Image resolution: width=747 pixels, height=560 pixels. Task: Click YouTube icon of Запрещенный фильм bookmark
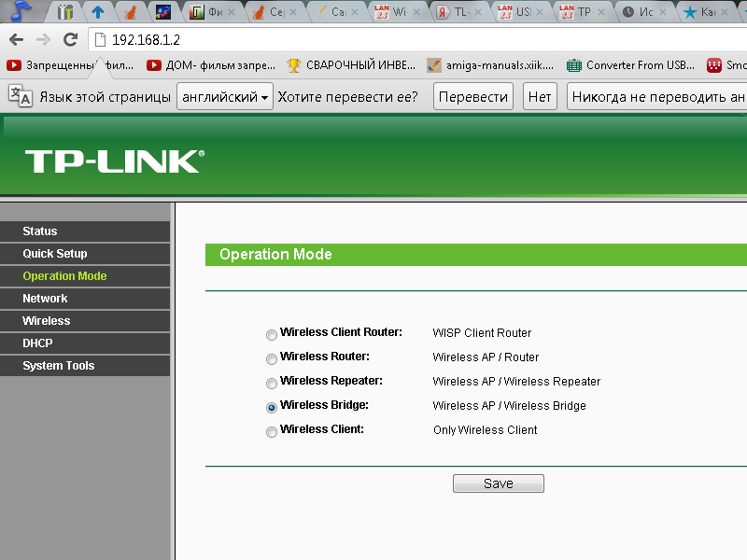14,65
